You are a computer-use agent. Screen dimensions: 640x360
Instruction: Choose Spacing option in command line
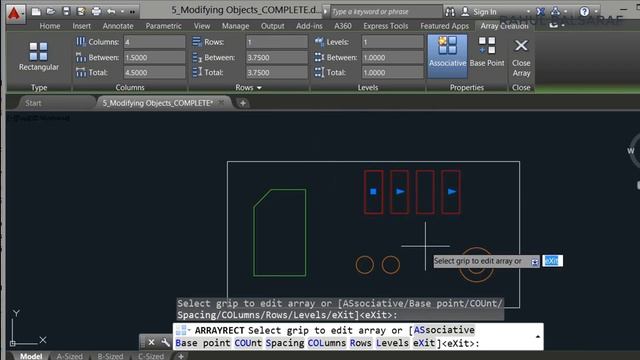pos(284,343)
